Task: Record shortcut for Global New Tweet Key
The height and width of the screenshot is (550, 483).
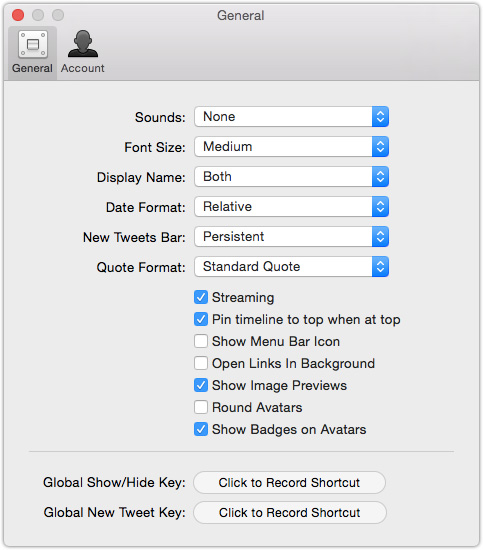Action: tap(290, 513)
